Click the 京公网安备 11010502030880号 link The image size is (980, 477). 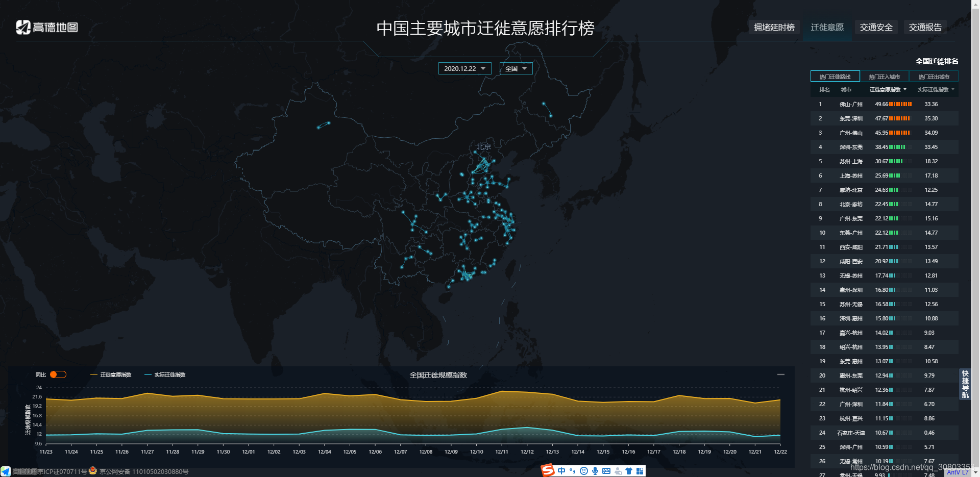pos(144,471)
